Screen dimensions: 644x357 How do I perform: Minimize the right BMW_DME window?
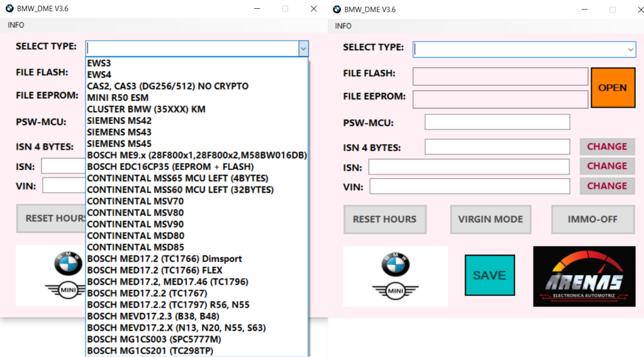point(584,9)
